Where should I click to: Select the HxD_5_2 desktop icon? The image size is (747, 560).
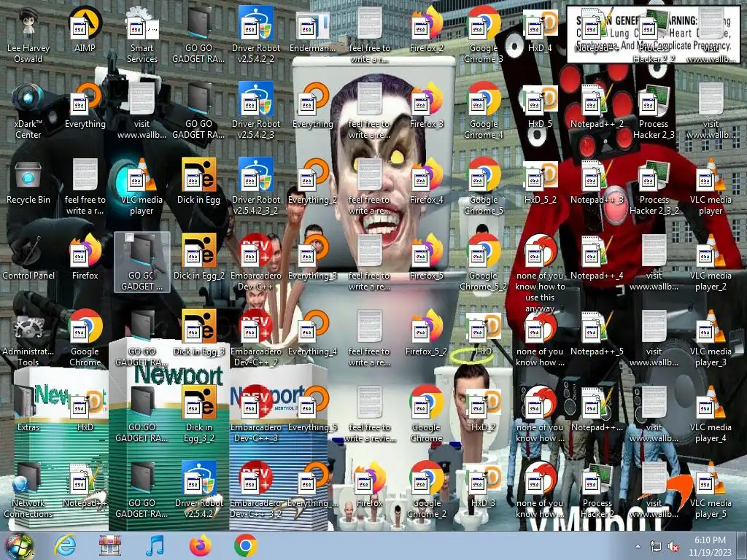pos(540,182)
